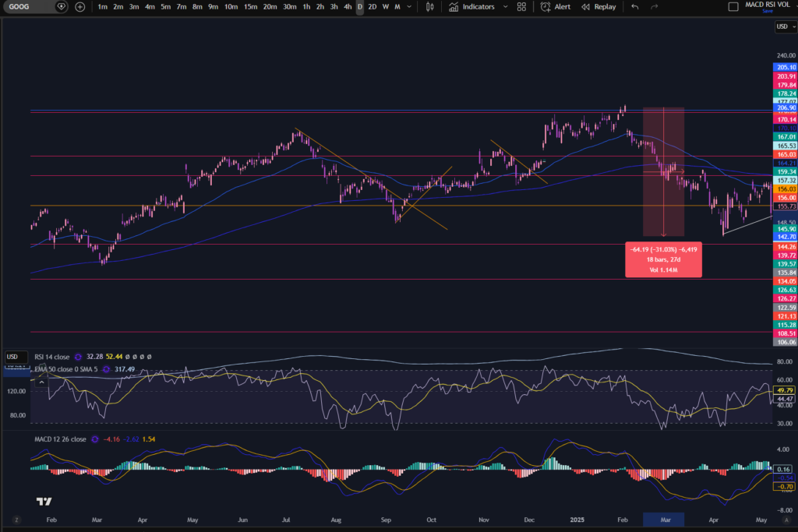Click the 2025 year label on time axis
Screen dimensions: 798x532
coord(577,520)
